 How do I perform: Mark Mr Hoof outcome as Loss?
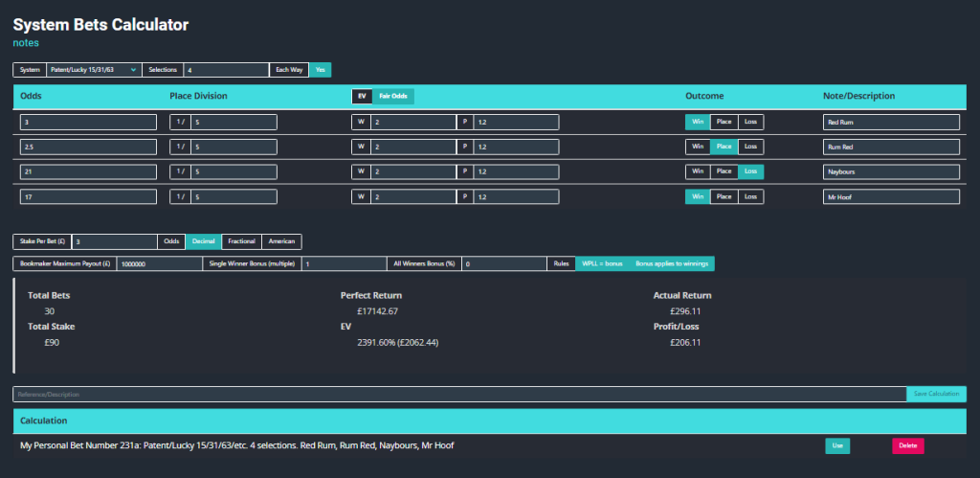coord(750,196)
